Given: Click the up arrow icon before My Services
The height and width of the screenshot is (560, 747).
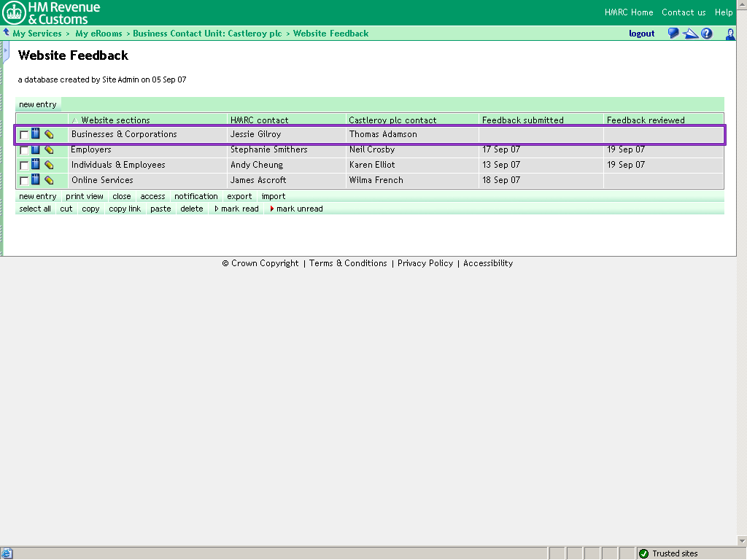Looking at the screenshot, I should 7,33.
